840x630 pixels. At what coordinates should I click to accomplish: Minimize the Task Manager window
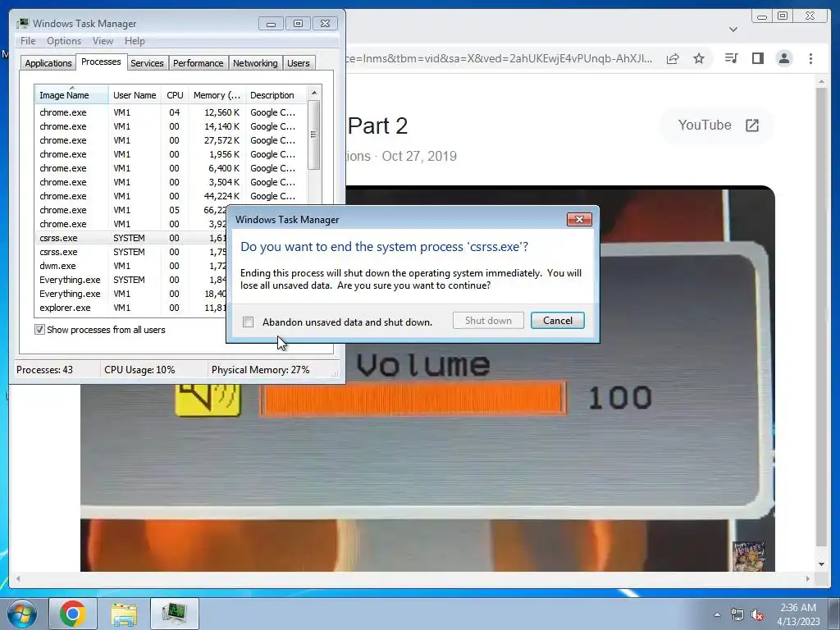point(271,24)
